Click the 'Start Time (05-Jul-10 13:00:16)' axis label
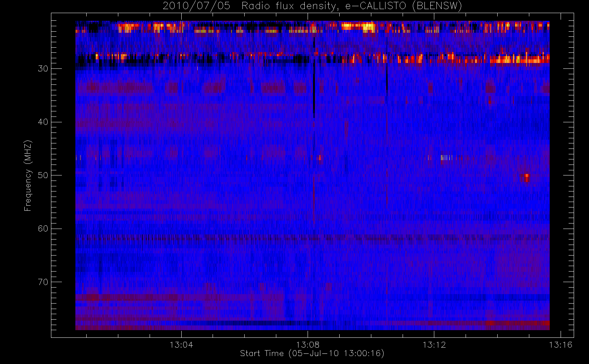Image resolution: width=589 pixels, height=364 pixels. tap(312, 353)
